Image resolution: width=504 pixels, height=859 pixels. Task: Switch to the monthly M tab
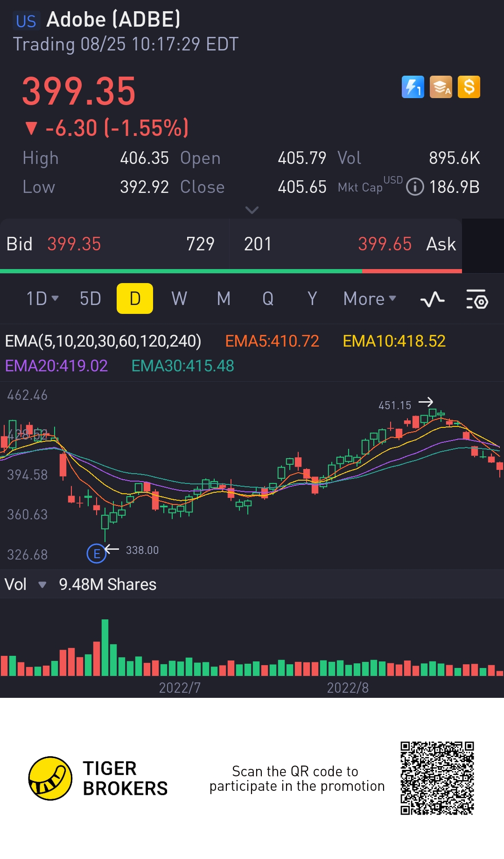(224, 298)
